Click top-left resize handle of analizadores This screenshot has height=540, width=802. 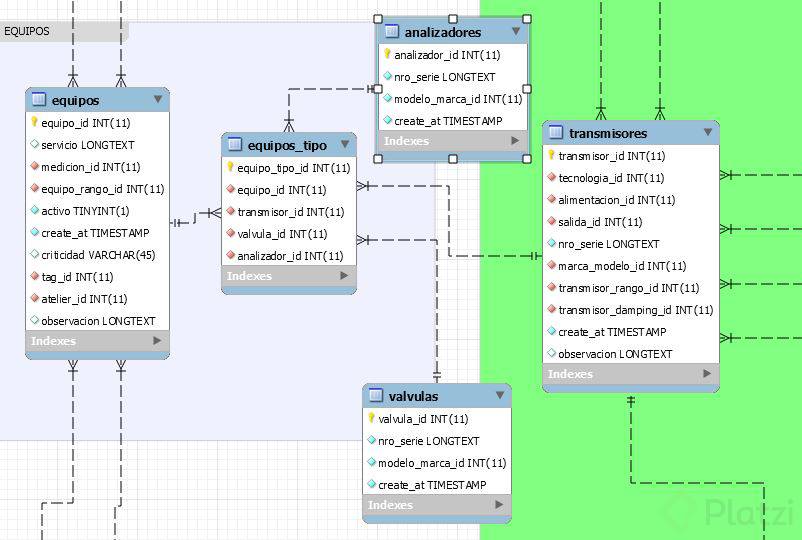point(378,19)
